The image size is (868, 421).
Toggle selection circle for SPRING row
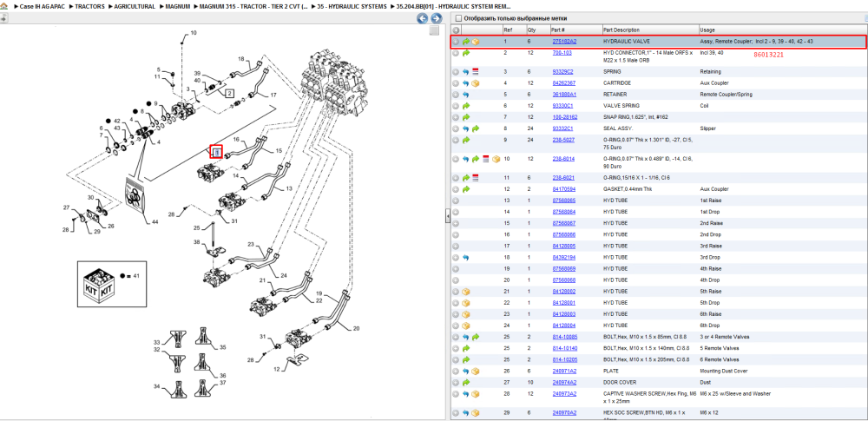(457, 72)
